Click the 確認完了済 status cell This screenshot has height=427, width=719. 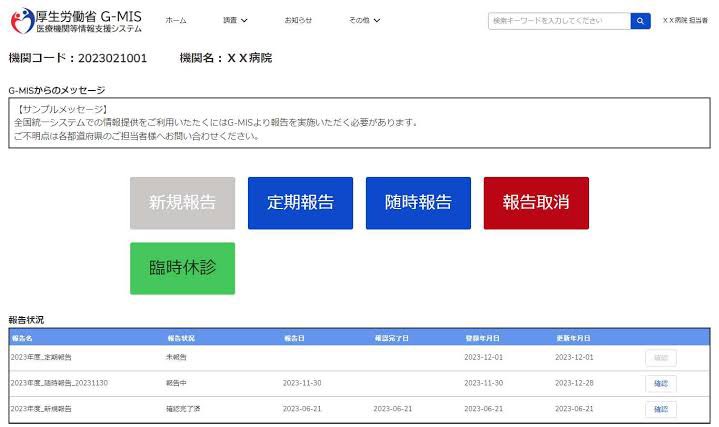[183, 409]
